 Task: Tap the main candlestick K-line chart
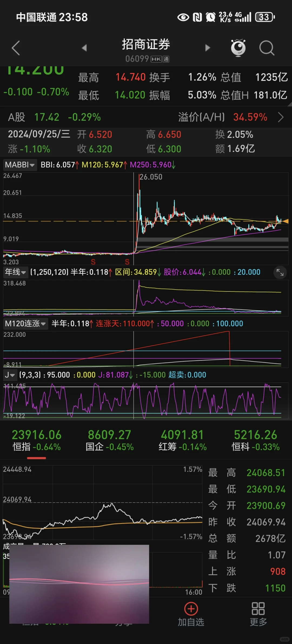coord(146,218)
